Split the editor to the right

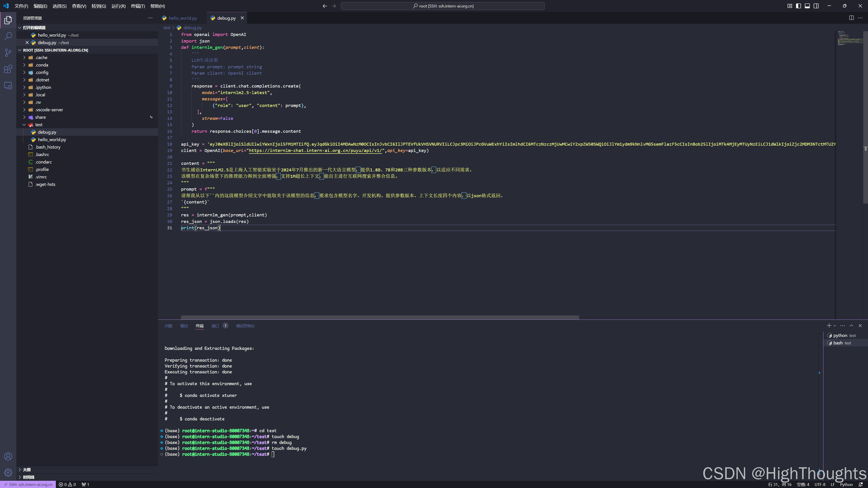(x=851, y=18)
